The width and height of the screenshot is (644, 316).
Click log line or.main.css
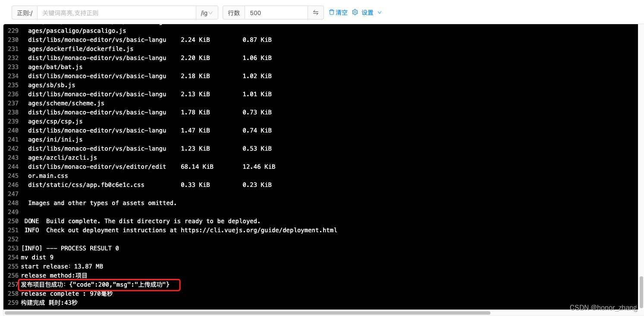pyautogui.click(x=48, y=176)
